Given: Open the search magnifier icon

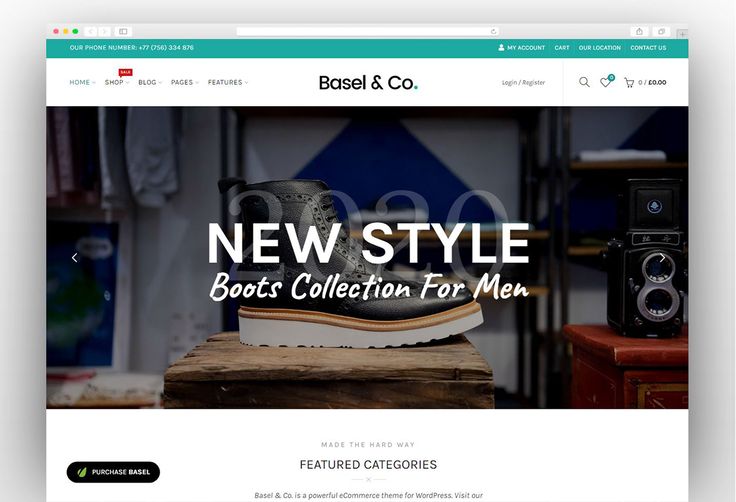Looking at the screenshot, I should click(584, 82).
